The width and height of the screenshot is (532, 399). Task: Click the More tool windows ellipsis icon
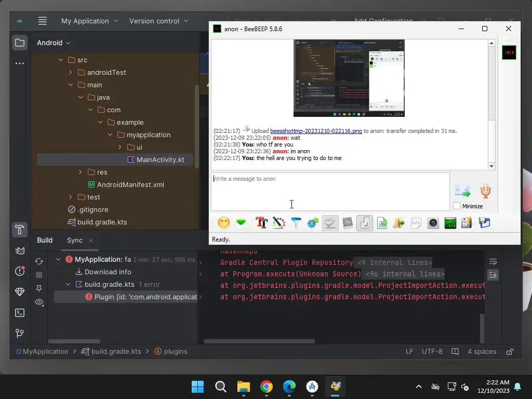pyautogui.click(x=20, y=63)
